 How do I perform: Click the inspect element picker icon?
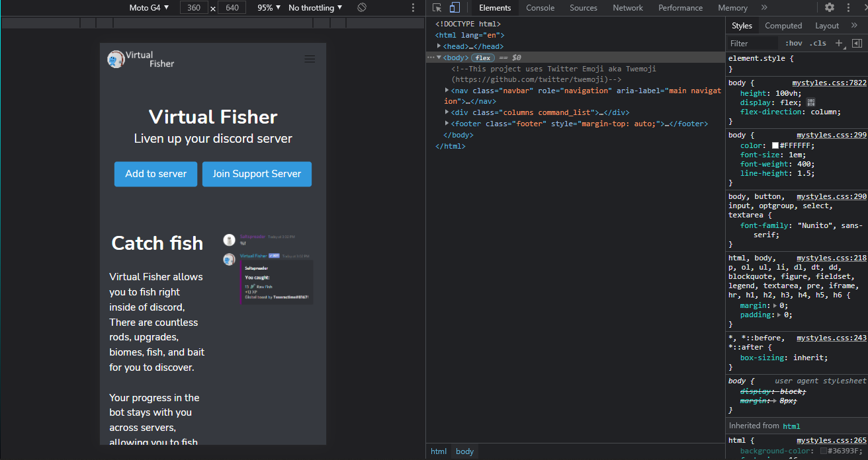click(x=437, y=8)
